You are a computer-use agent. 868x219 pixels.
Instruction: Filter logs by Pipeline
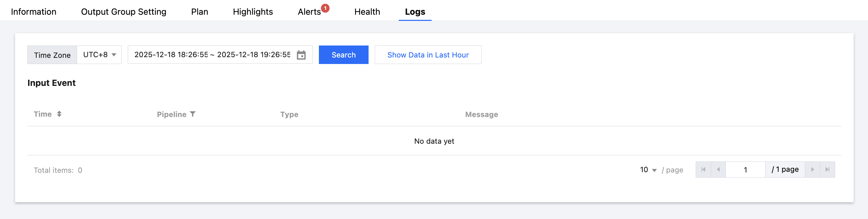[193, 114]
